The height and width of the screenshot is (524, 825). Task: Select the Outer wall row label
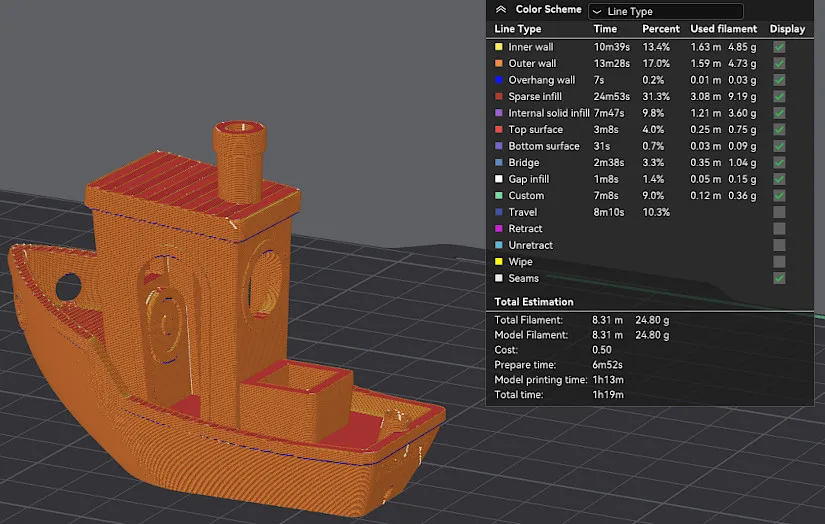(x=532, y=63)
